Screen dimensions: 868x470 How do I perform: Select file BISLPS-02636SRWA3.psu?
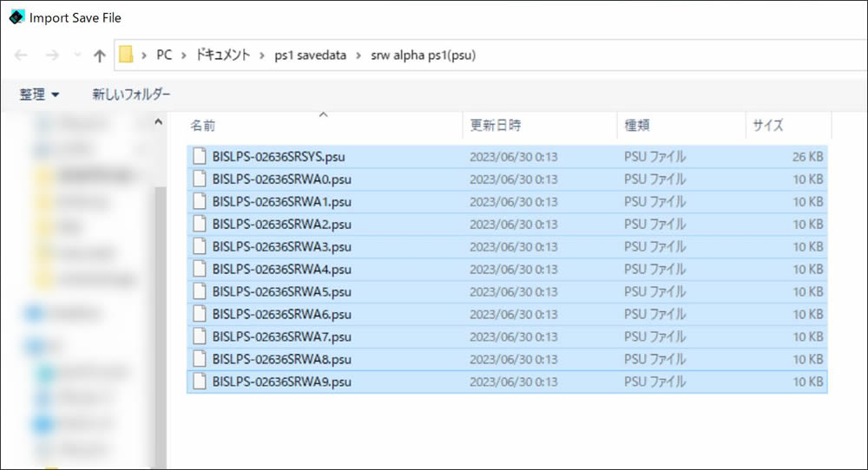[507, 247]
